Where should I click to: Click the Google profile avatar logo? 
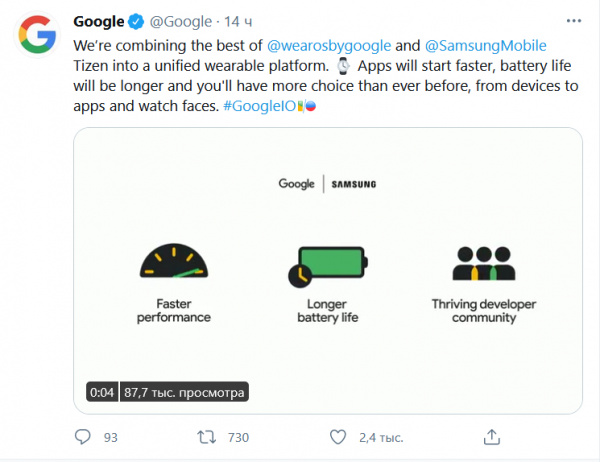(38, 39)
